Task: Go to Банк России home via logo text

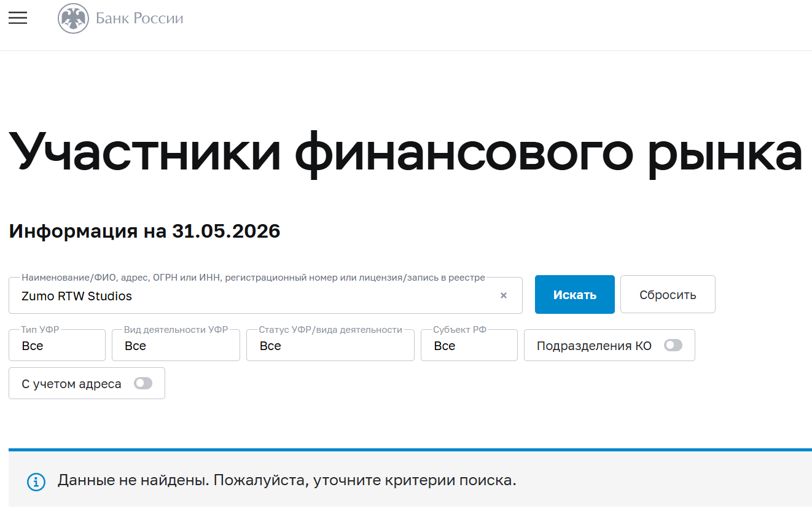Action: tap(139, 18)
